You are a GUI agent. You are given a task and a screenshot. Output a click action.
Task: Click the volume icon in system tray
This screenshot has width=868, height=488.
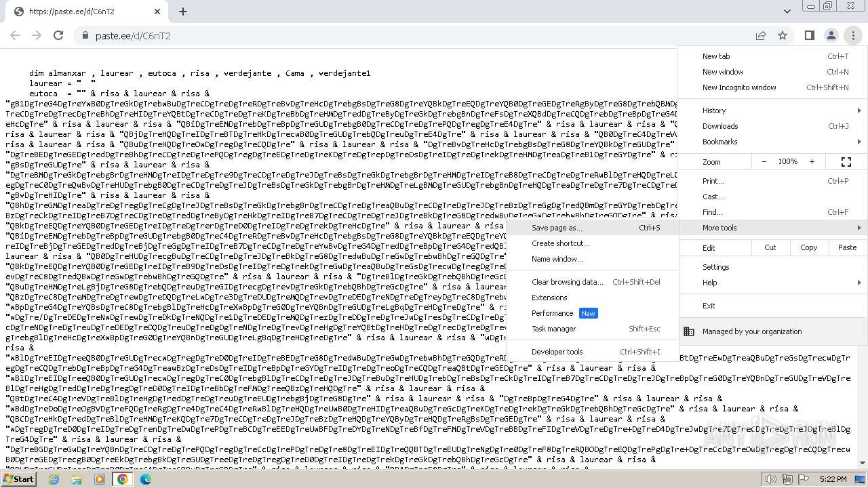pyautogui.click(x=771, y=479)
